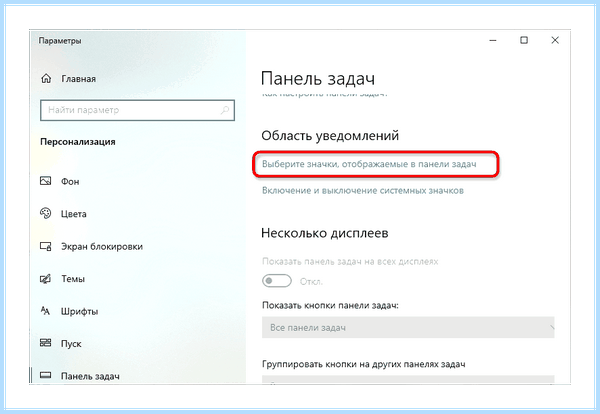Click the Несколько дисплеев heading
Viewport: 600px width, 414px height.
point(324,233)
